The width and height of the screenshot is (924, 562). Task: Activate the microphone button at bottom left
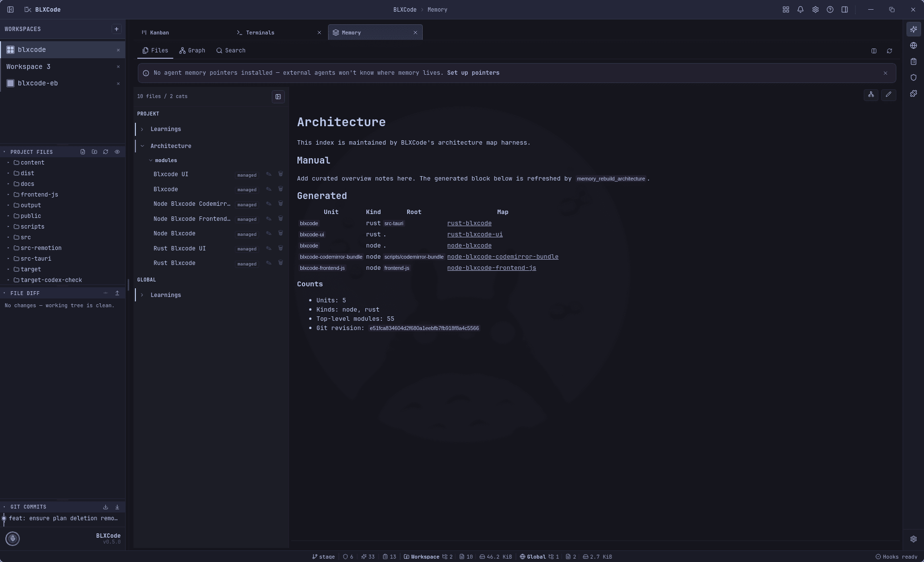click(x=13, y=539)
